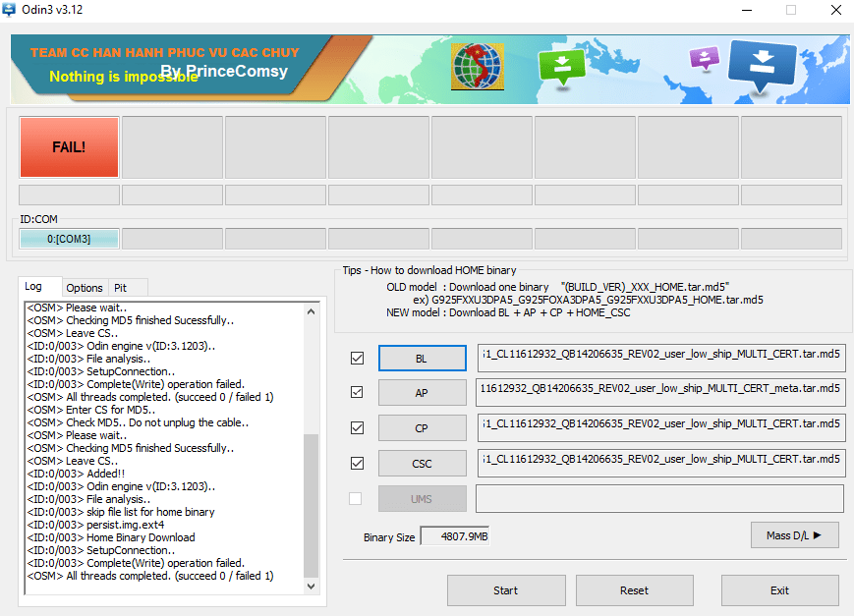Start the flashing process
The image size is (854, 616).
click(506, 590)
